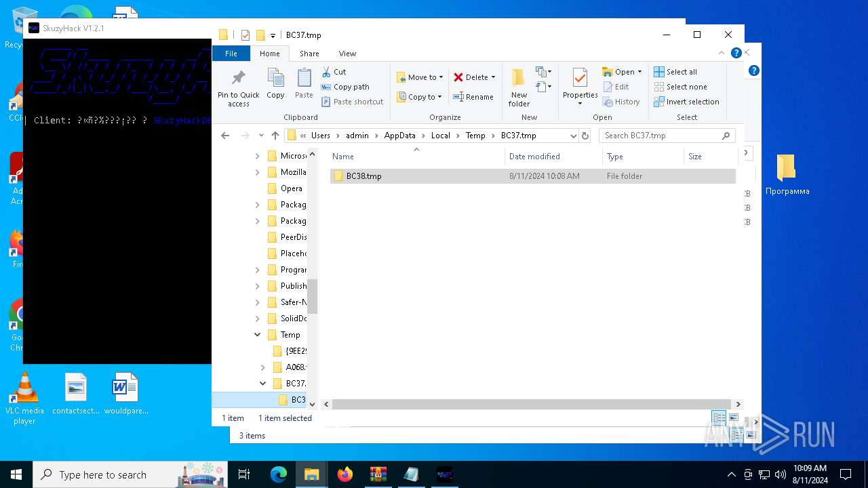Sort by Date modified column
This screenshot has height=488, width=868.
[553, 157]
